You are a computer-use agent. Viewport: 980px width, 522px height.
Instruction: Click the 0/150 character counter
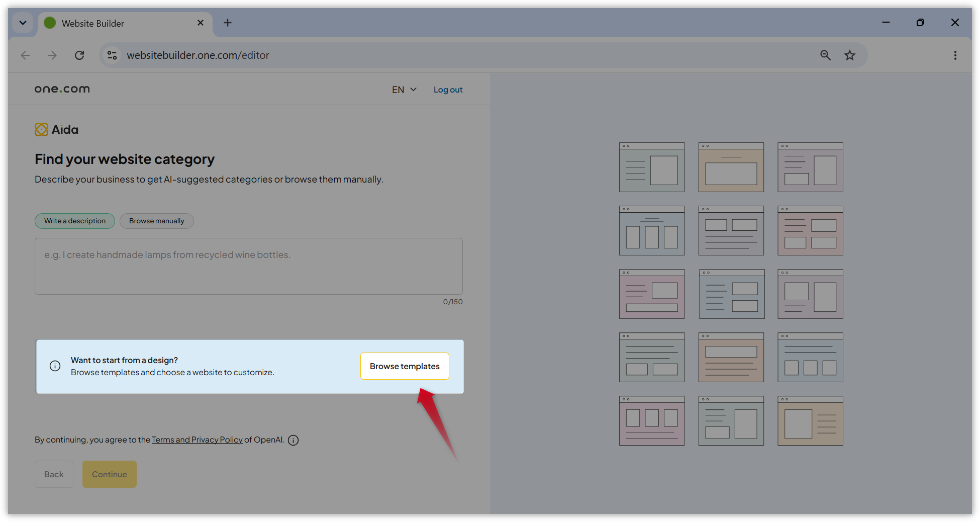(453, 302)
